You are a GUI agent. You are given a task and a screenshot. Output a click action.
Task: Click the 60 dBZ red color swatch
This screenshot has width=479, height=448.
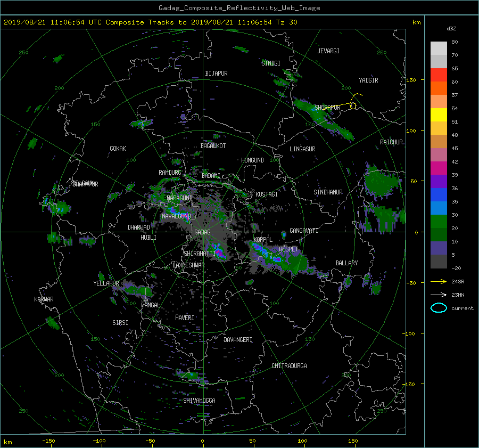click(x=439, y=75)
